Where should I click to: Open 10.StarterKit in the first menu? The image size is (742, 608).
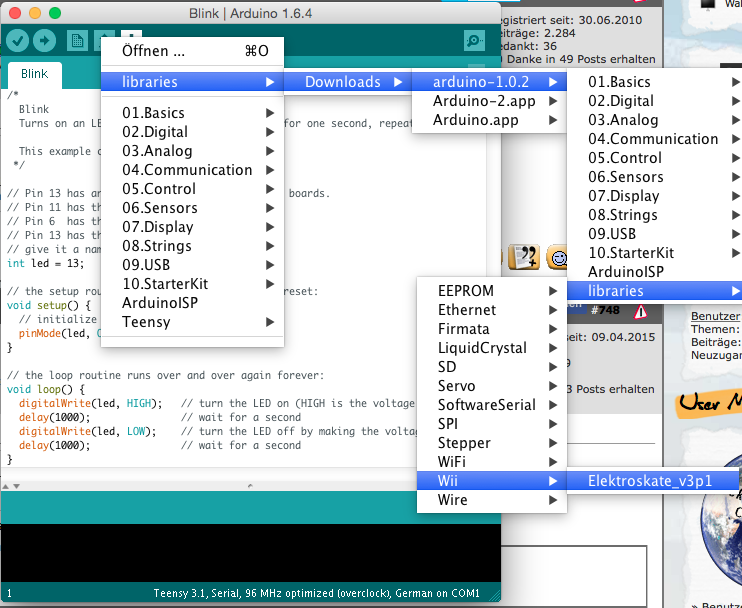pos(193,284)
